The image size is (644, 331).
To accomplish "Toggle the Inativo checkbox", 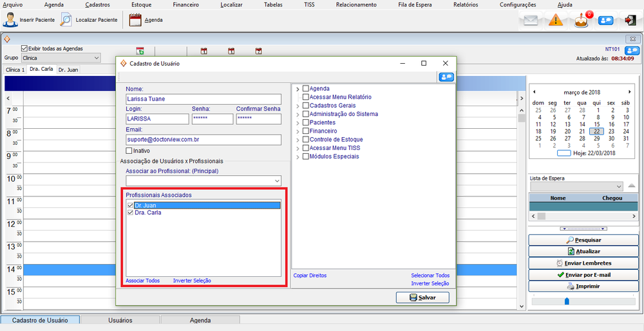I will [129, 151].
